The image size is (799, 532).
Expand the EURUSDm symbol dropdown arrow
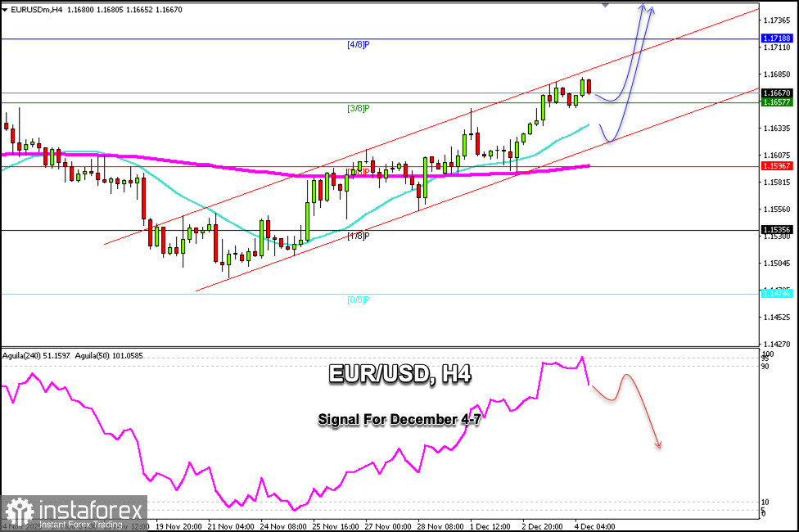(6, 11)
